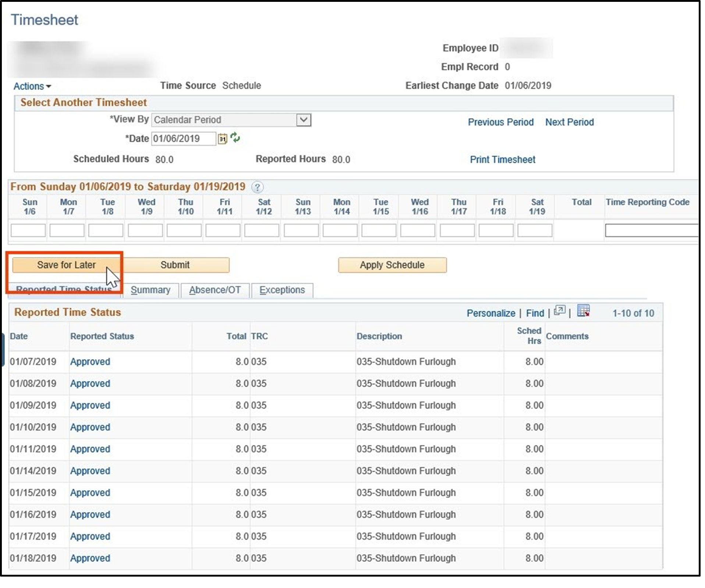Go to the Next Period
705x588 pixels.
569,122
